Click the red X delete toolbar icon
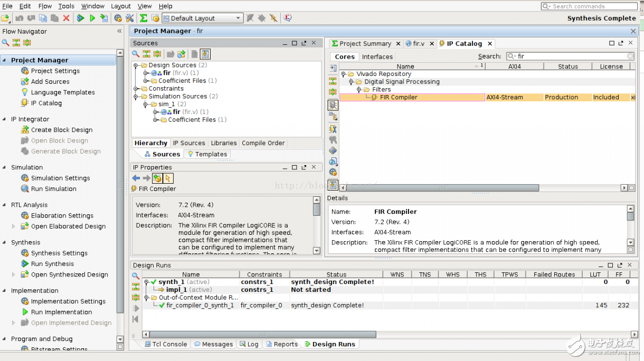 pos(66,18)
